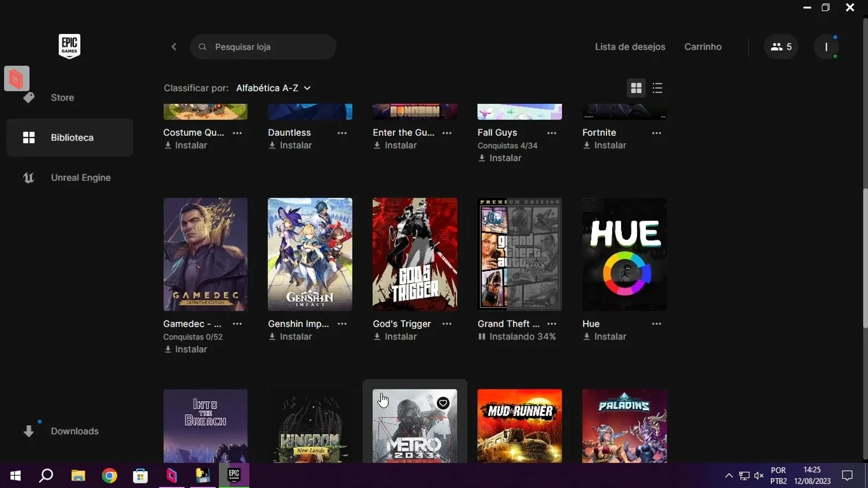Image resolution: width=868 pixels, height=488 pixels.
Task: Open options for Enter the Gungeon
Action: pos(447,133)
